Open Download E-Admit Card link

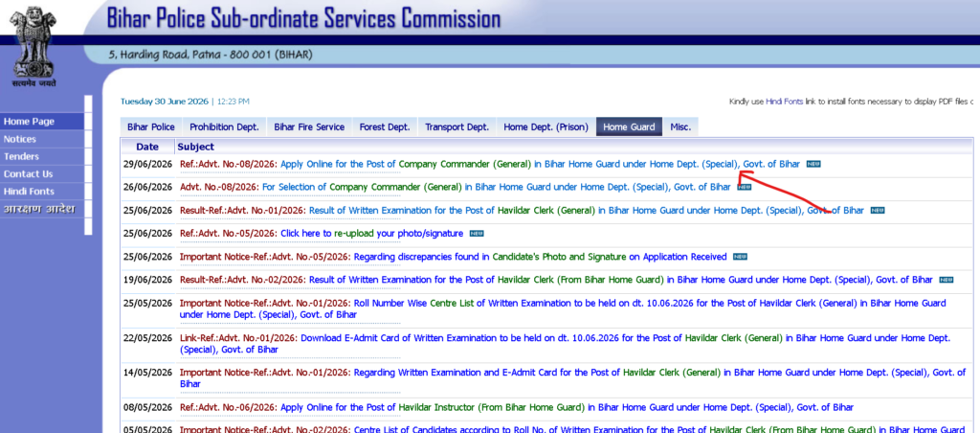565,344
